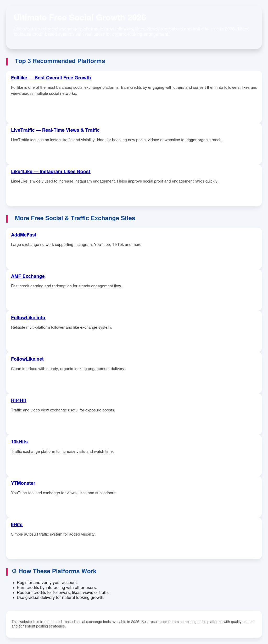Click the footer disclaimer paragraph
The height and width of the screenshot is (644, 268).
[x=133, y=624]
